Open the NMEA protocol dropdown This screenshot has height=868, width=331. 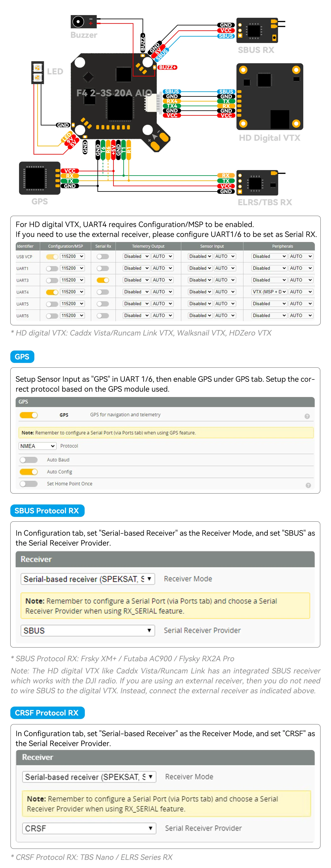(37, 446)
